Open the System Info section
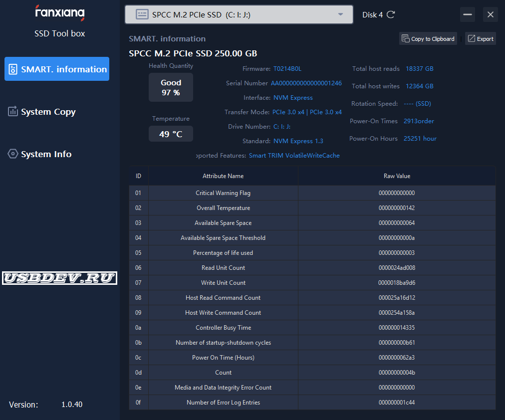 click(x=39, y=154)
